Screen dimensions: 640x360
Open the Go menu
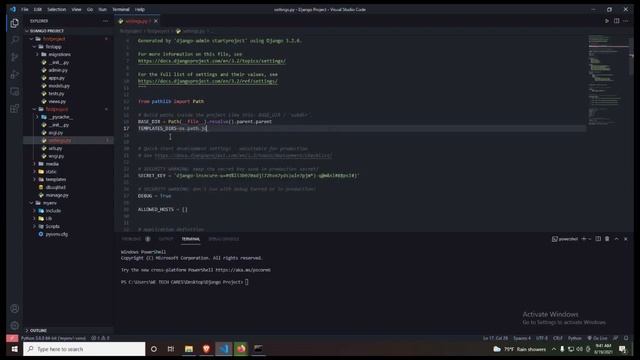(90, 9)
